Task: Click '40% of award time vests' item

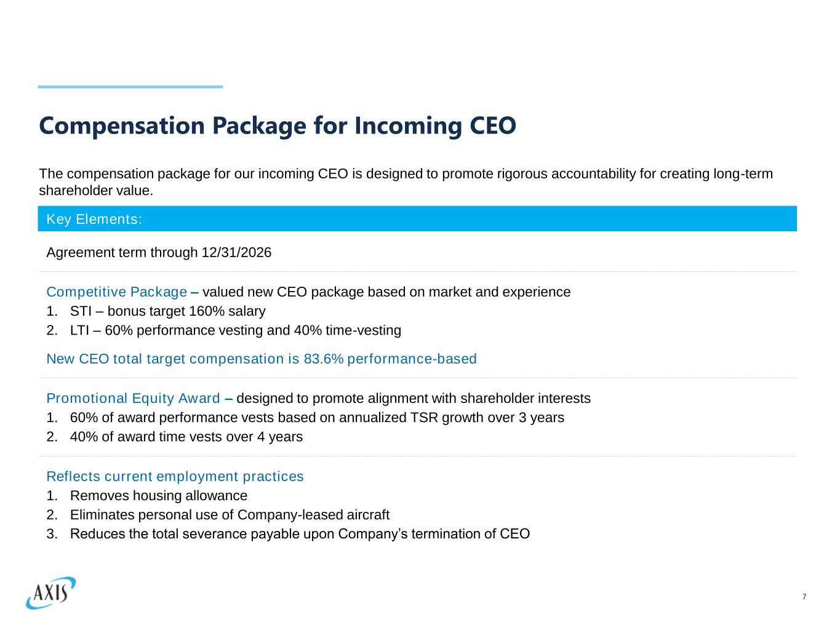Action: 186,437
